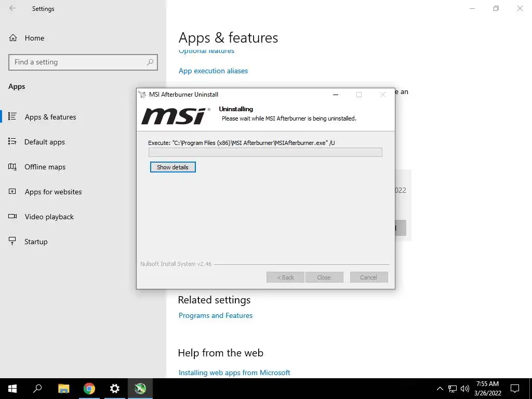The width and height of the screenshot is (532, 399).
Task: Click the Home icon in Settings sidebar
Action: click(13, 37)
